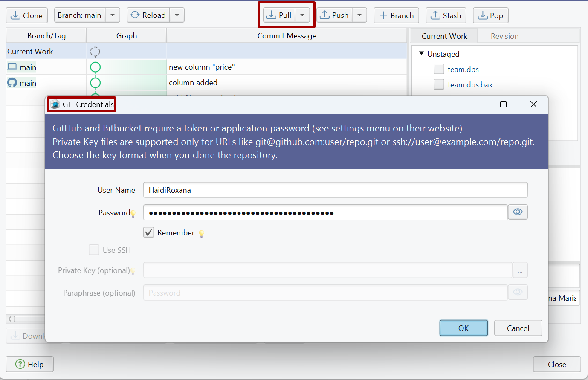Create a new branch with the Branch button

(397, 15)
